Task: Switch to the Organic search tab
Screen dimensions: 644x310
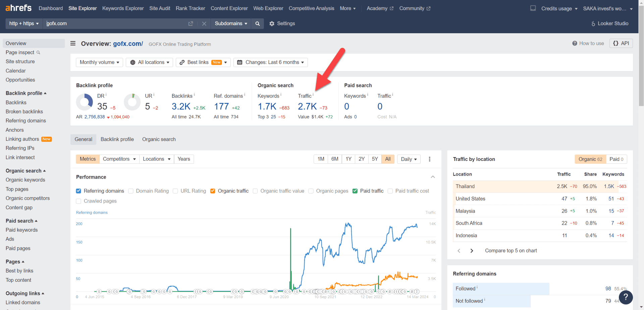Action: tap(159, 139)
